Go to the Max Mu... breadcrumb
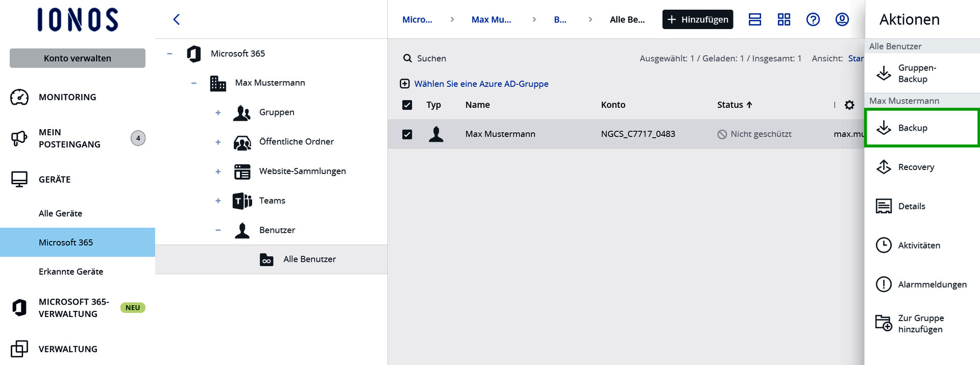Viewport: 980px width, 365px height. (x=491, y=19)
